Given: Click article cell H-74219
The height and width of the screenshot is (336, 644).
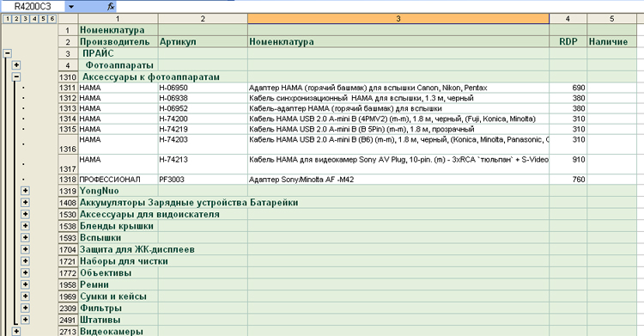Looking at the screenshot, I should pos(203,129).
